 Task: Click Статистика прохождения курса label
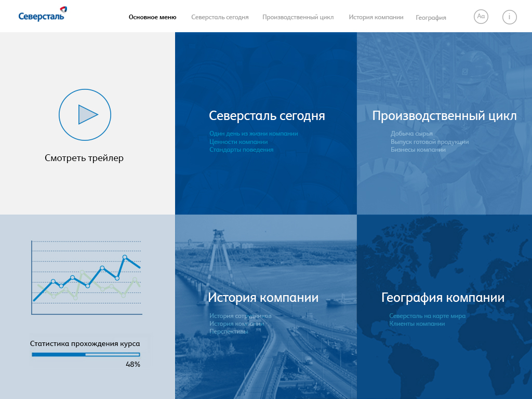(85, 344)
